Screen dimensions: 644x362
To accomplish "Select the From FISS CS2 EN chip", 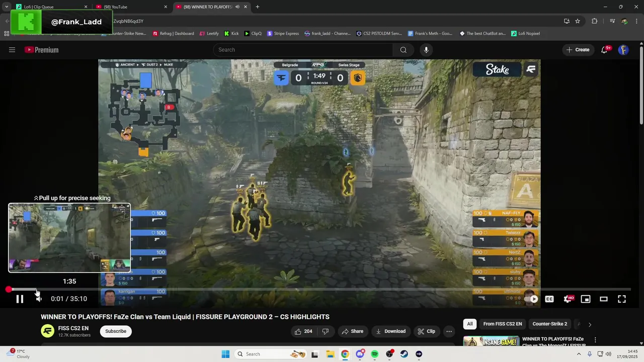I will 503,324.
